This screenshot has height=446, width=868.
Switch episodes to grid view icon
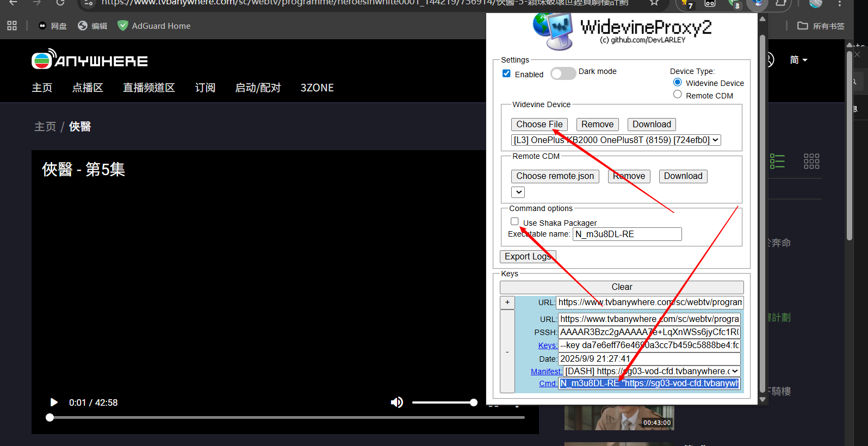pos(811,161)
